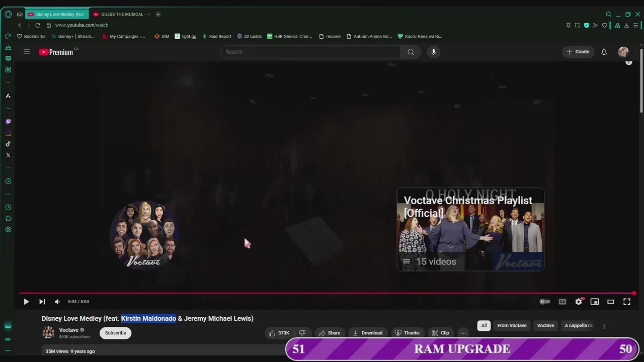Viewport: 644px width, 362px height.
Task: Select the Voctave filter chip
Action: click(x=545, y=326)
